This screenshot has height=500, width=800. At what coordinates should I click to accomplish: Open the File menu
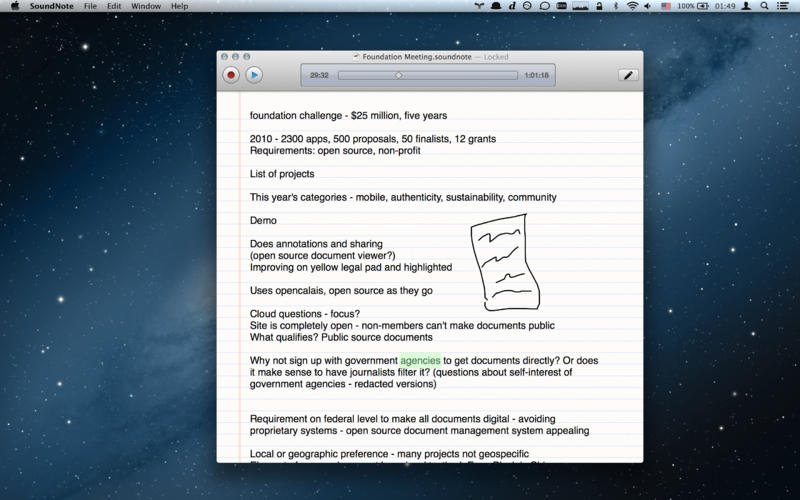click(91, 6)
